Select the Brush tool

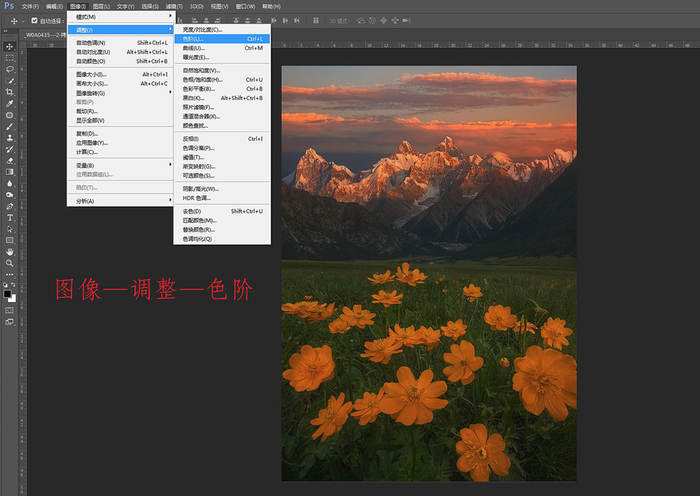[x=10, y=126]
